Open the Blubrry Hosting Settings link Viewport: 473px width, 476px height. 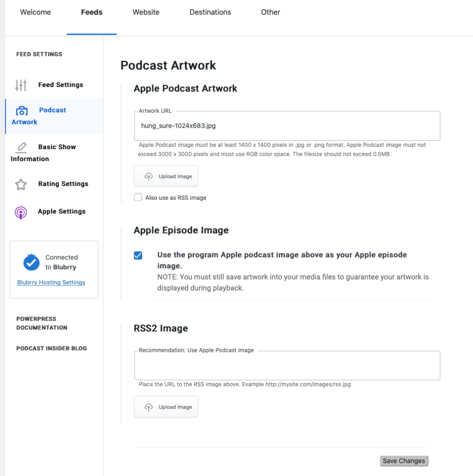51,282
